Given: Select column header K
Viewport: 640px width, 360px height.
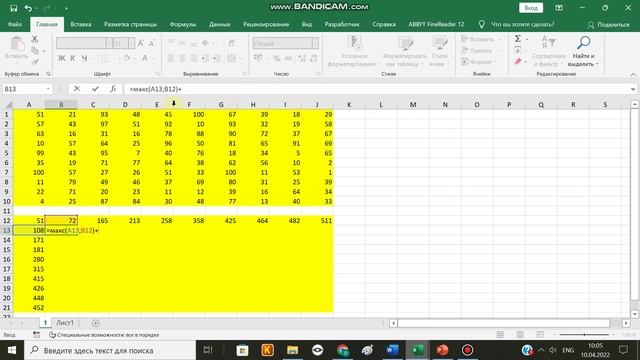Looking at the screenshot, I should [x=349, y=104].
